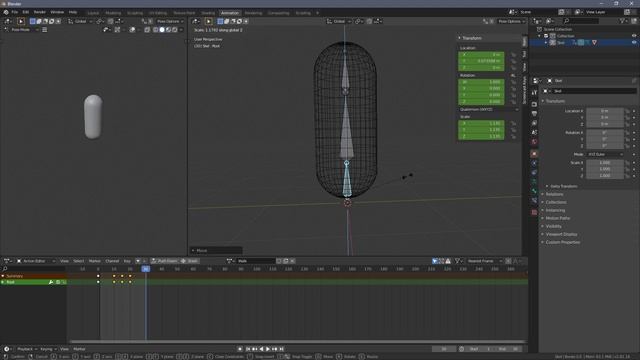The height and width of the screenshot is (360, 640).
Task: Open the XYZ Euler rotation mode dropdown
Action: 605,154
